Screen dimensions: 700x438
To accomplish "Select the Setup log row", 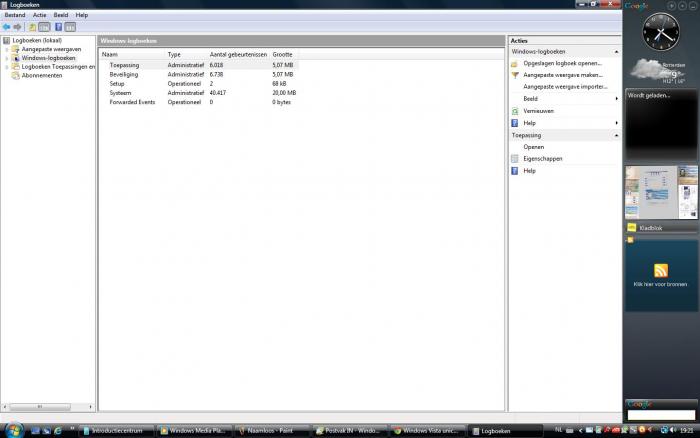I will point(199,84).
